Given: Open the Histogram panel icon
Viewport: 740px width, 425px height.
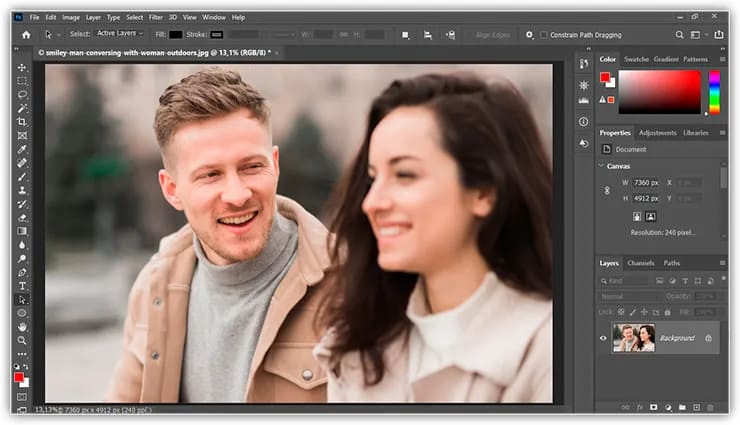Looking at the screenshot, I should pyautogui.click(x=584, y=100).
